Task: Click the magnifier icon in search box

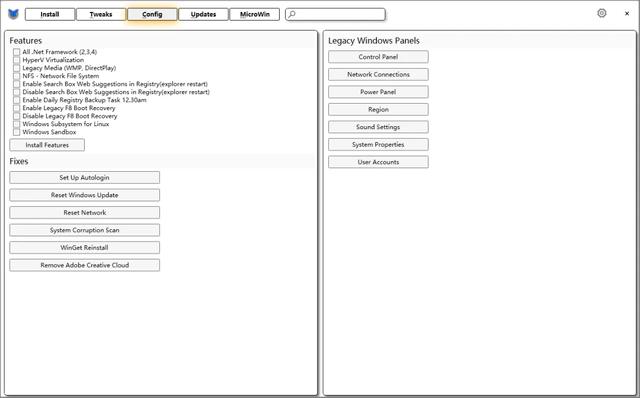Action: [291, 14]
